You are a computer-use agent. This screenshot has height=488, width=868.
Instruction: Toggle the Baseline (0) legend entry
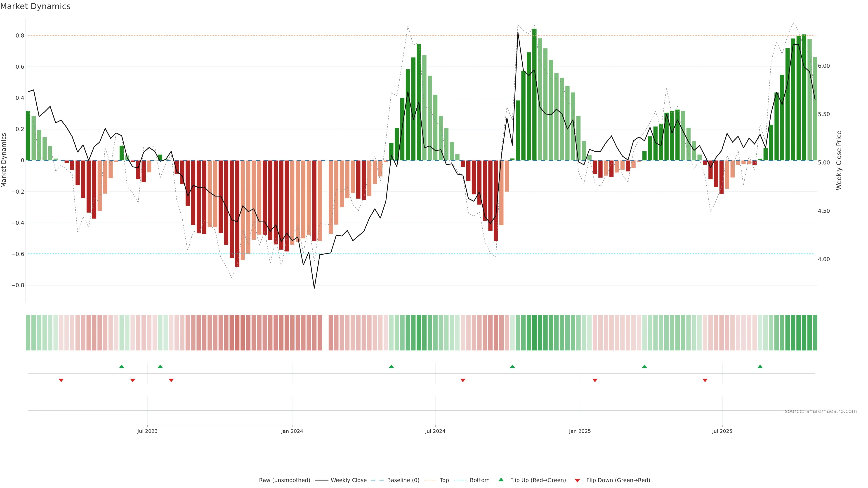click(x=403, y=480)
